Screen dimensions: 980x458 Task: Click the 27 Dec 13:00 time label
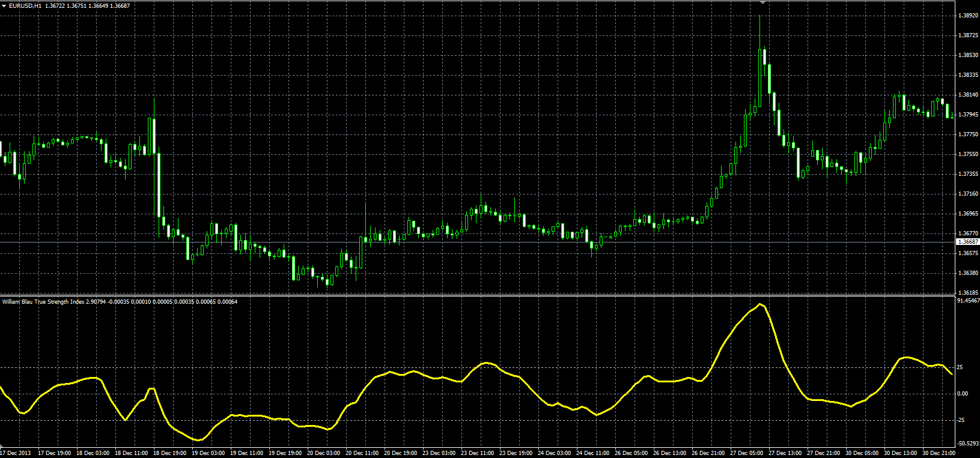(785, 453)
